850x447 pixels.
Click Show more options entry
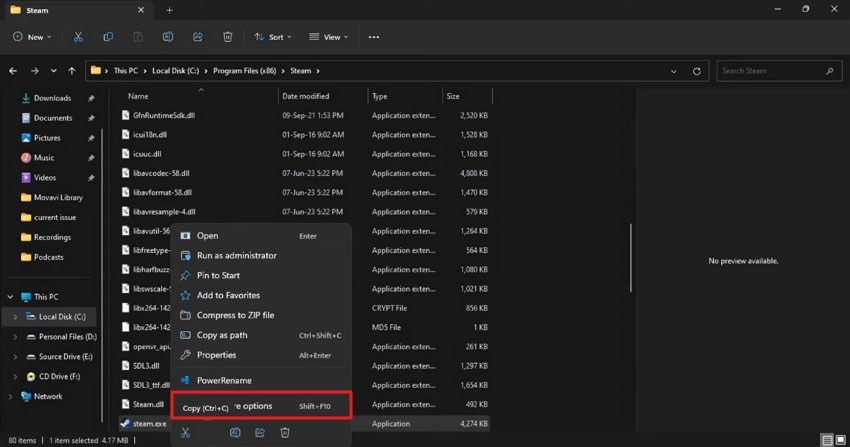pos(261,406)
